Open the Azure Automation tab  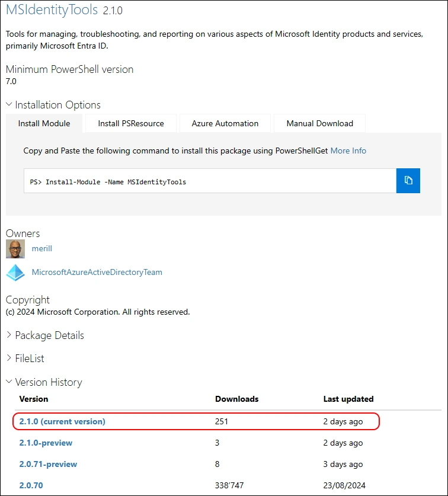[225, 123]
